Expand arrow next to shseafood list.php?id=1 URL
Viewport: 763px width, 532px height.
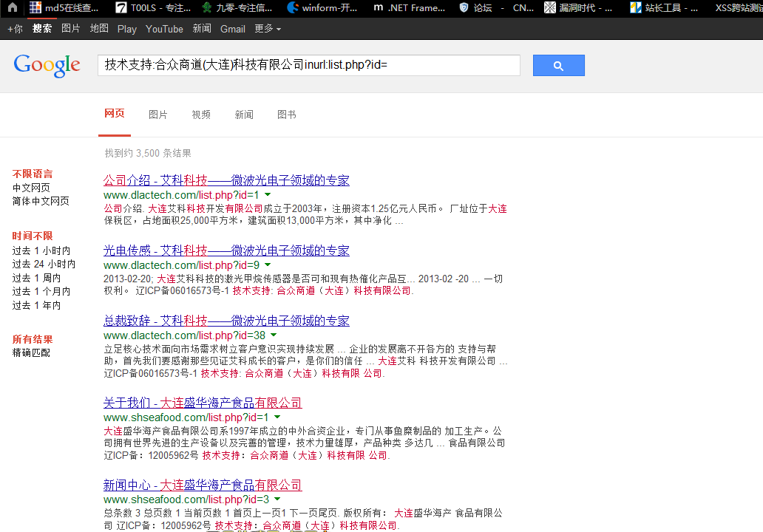click(x=277, y=417)
